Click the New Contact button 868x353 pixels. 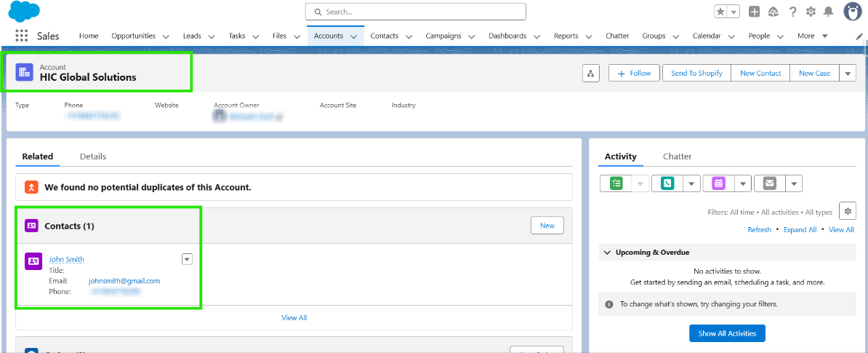[x=760, y=74]
